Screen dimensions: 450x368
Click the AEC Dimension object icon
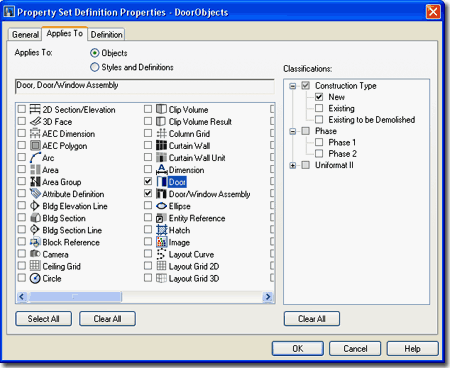coord(35,133)
